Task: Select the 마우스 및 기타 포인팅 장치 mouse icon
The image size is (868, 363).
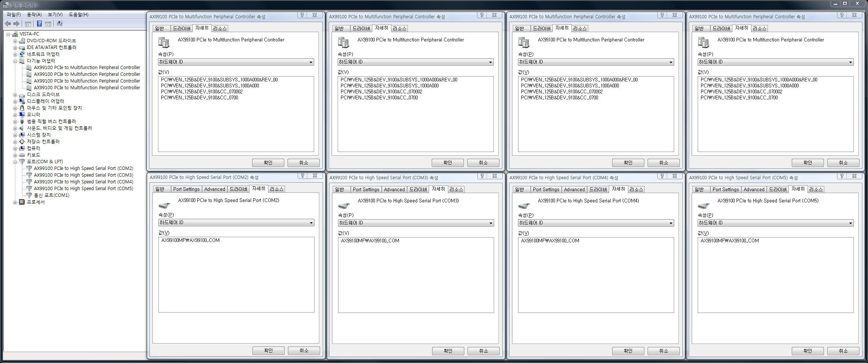Action: (22, 108)
